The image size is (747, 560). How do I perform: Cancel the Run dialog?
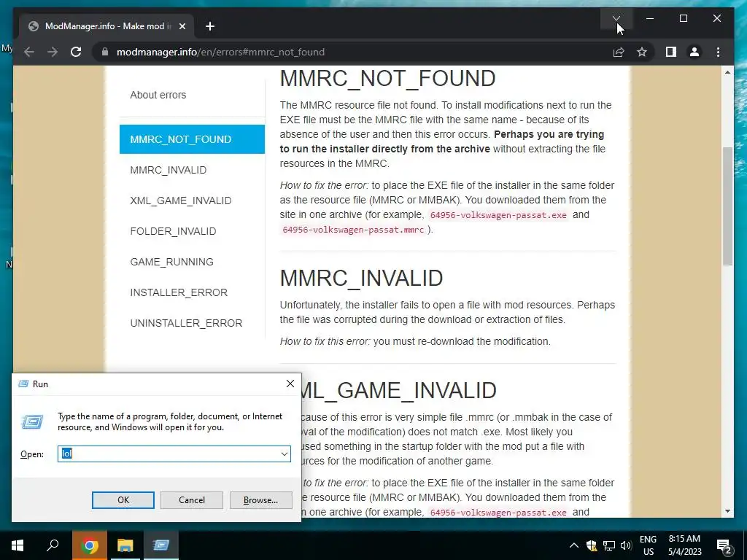point(192,500)
